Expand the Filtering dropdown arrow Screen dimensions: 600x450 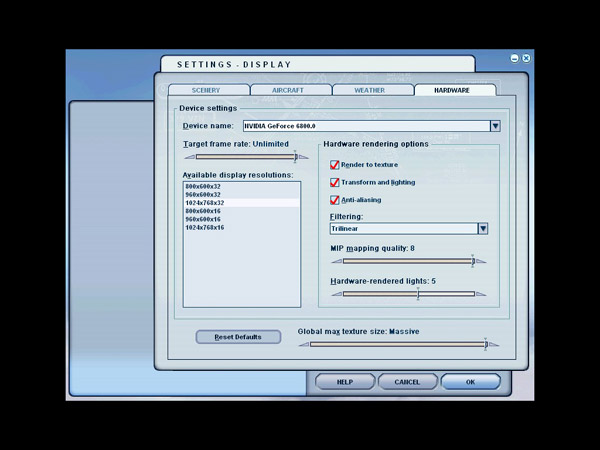(x=482, y=228)
